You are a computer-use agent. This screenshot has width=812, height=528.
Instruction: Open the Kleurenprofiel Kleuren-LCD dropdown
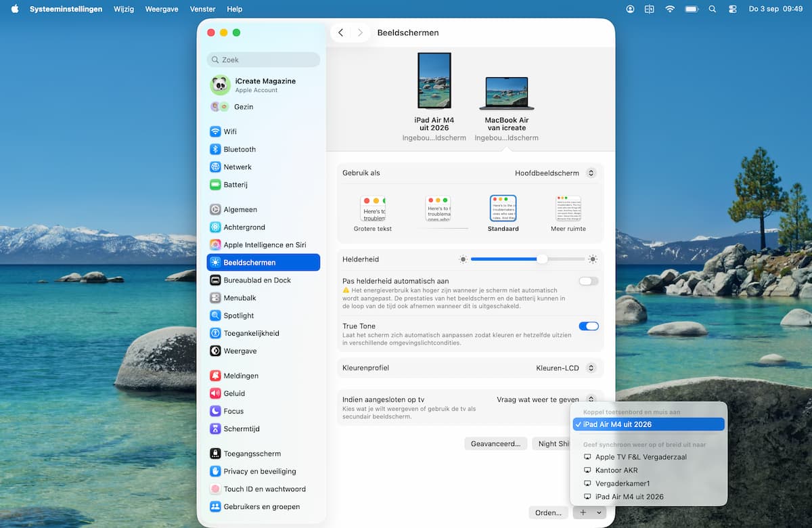click(x=566, y=368)
